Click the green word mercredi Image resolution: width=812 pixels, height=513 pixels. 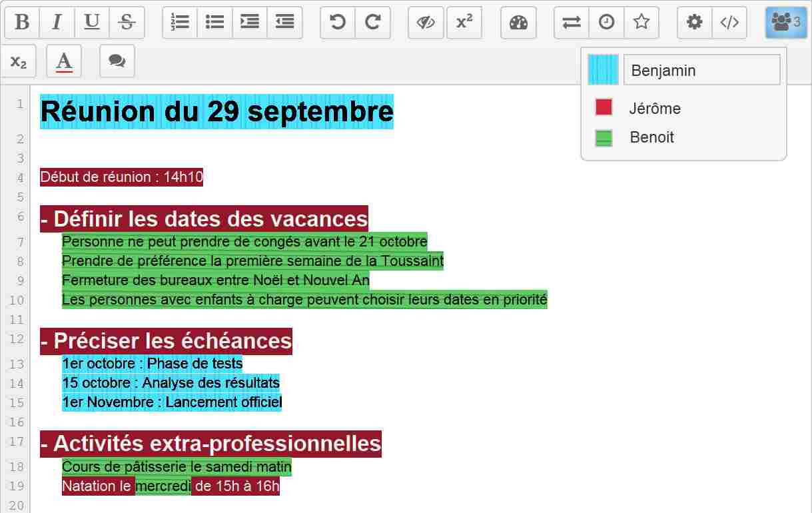pos(163,486)
